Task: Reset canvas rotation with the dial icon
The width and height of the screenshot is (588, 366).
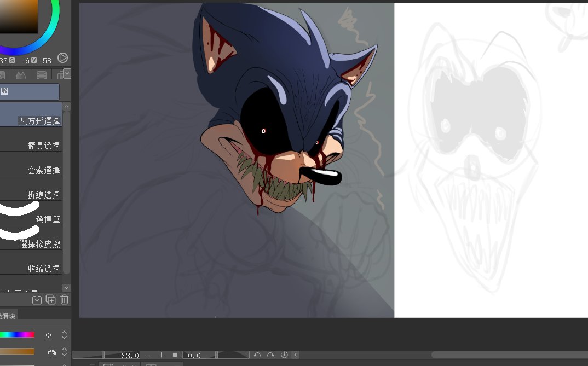Action: point(284,355)
